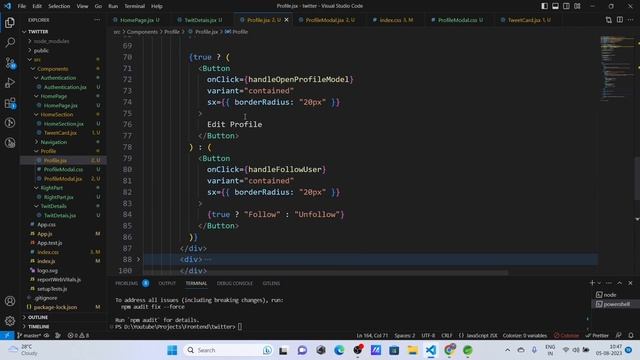Toggle the panel layout icon in title bar
Viewport: 640px width, 360px height.
pos(556,6)
